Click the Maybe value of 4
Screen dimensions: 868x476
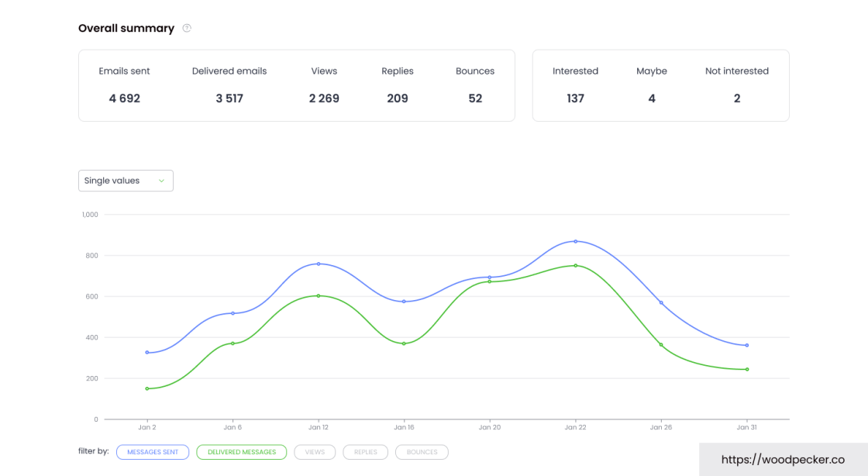651,98
